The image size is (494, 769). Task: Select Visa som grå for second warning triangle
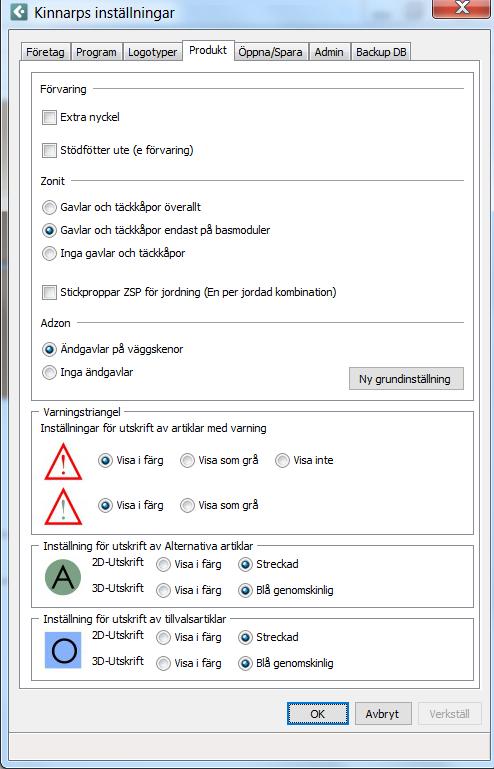tap(187, 506)
